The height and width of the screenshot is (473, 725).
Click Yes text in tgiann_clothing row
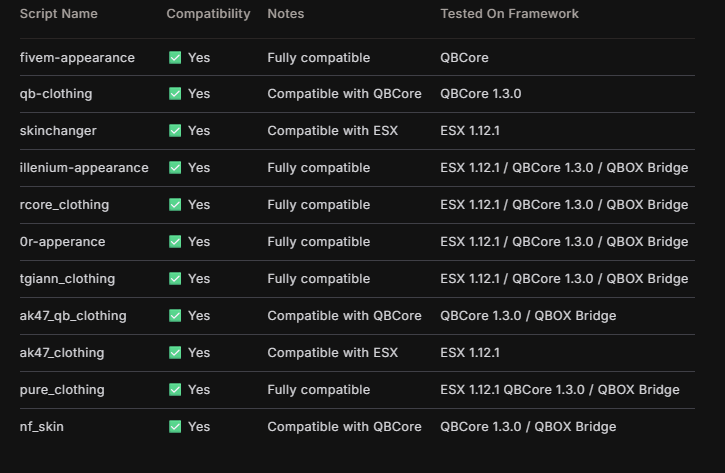coord(199,279)
